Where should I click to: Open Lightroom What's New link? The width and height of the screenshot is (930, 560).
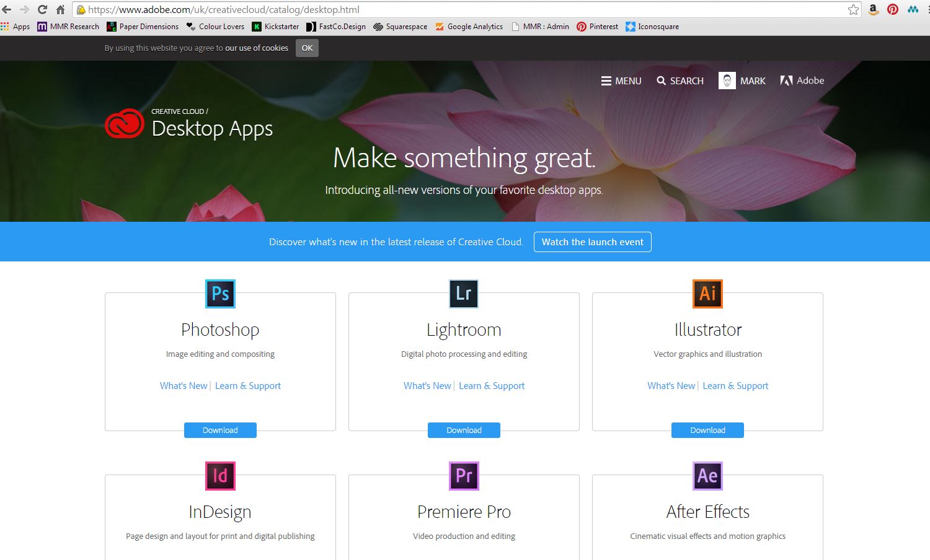[427, 385]
